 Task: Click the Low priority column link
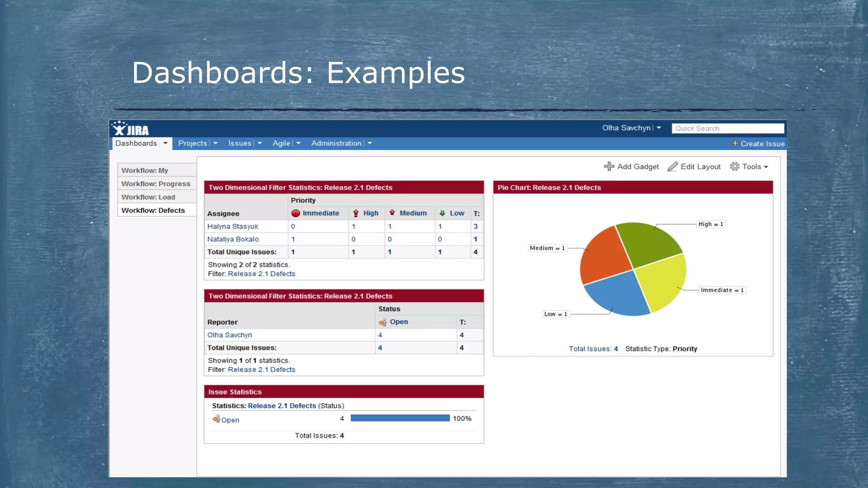(457, 213)
